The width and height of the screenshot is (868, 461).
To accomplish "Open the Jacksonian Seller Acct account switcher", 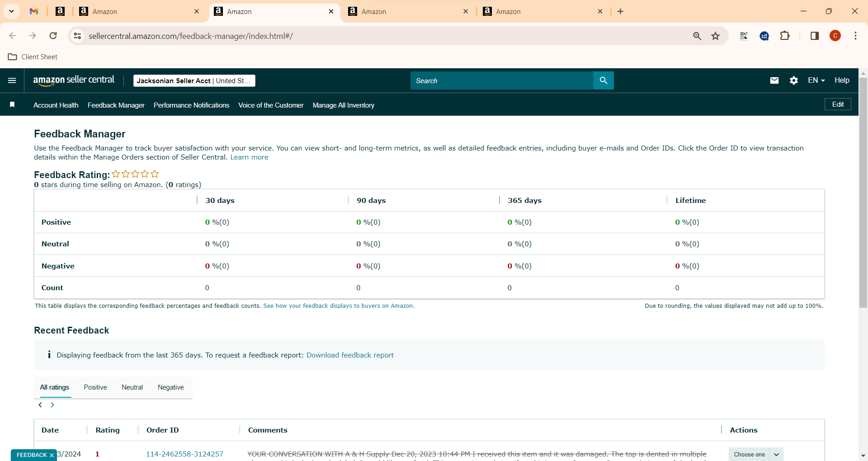I will [194, 80].
